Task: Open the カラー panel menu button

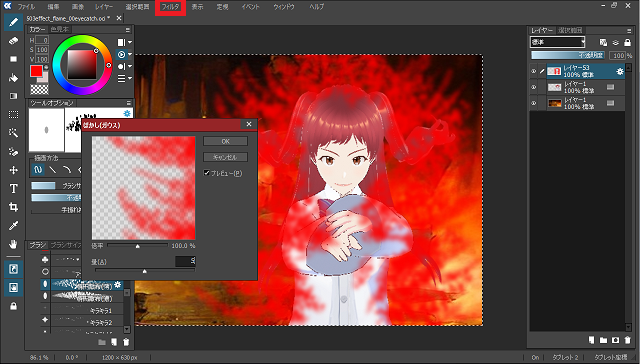Action: [x=128, y=30]
